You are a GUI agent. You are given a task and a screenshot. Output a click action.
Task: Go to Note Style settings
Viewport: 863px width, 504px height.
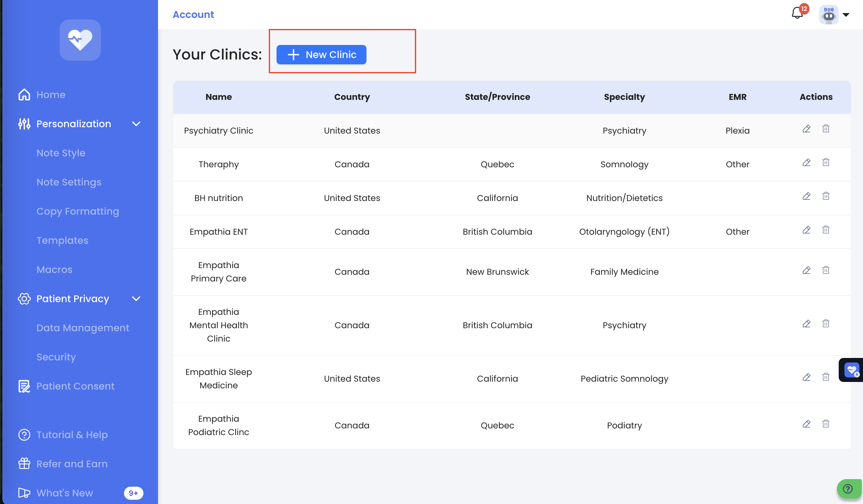click(61, 153)
